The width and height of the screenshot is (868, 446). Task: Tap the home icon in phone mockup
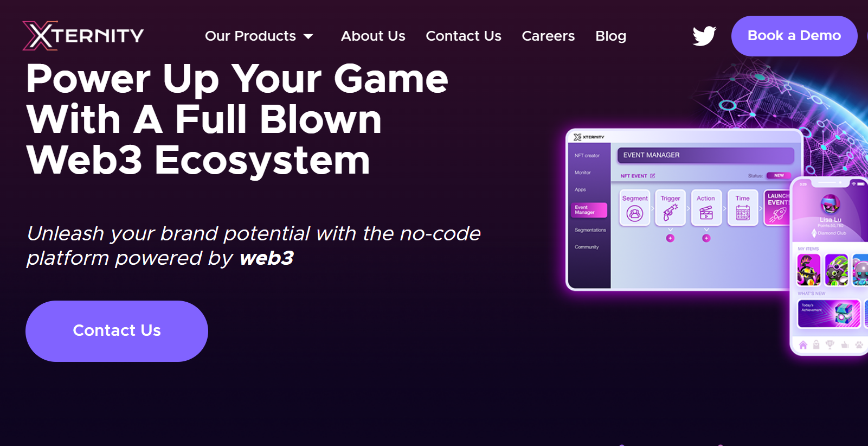(x=803, y=345)
